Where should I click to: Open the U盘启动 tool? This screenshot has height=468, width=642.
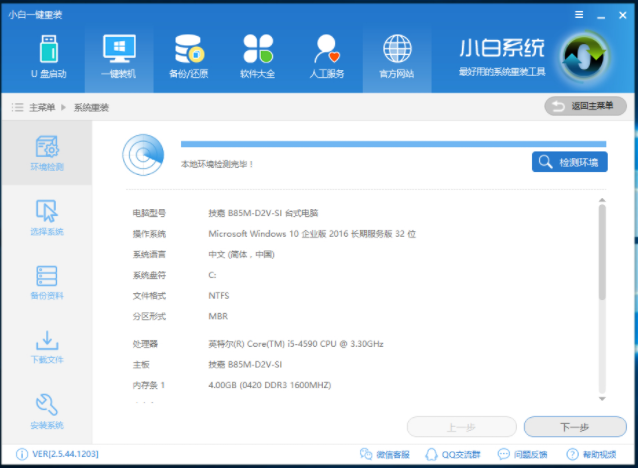click(49, 57)
